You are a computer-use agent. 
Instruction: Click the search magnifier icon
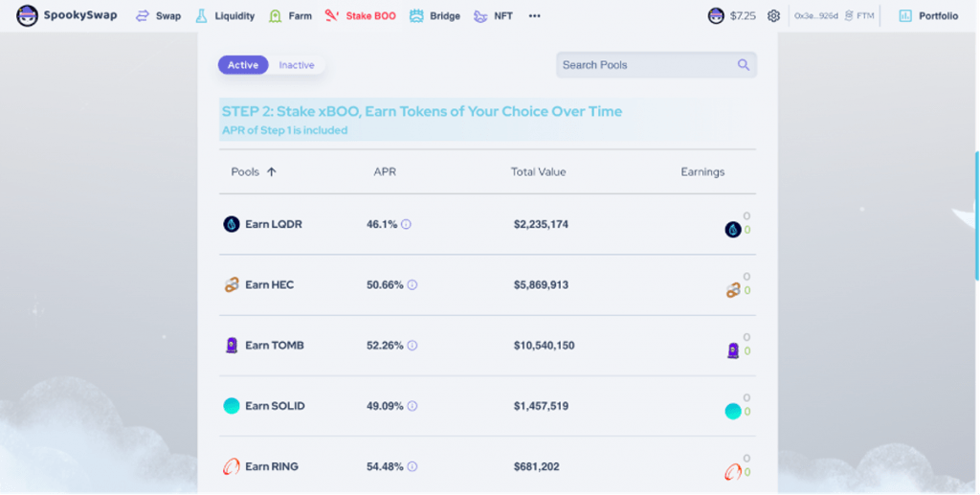click(x=743, y=65)
